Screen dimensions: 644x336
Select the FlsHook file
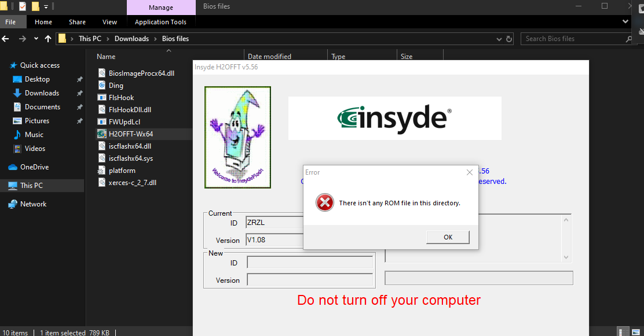[121, 98]
